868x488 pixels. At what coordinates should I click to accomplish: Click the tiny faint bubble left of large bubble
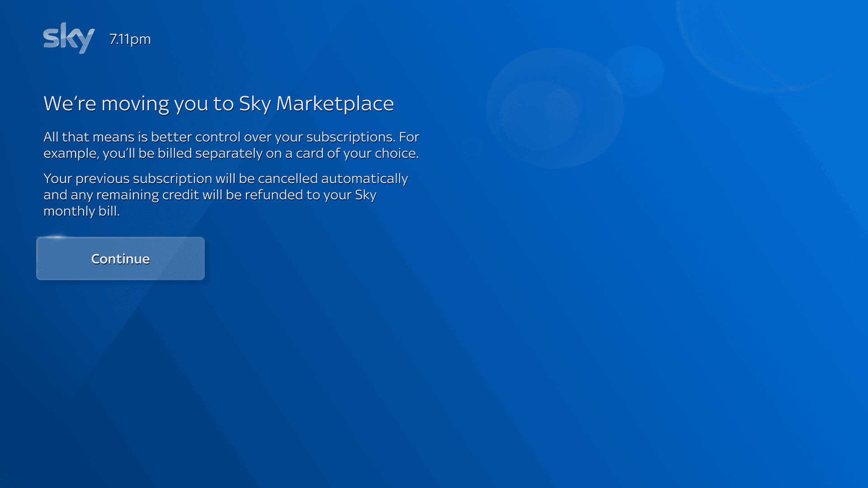pos(472,146)
